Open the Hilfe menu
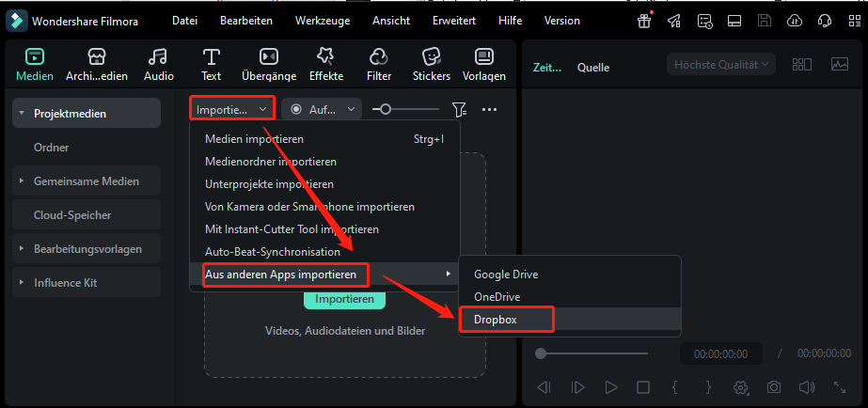868x408 pixels. 510,21
